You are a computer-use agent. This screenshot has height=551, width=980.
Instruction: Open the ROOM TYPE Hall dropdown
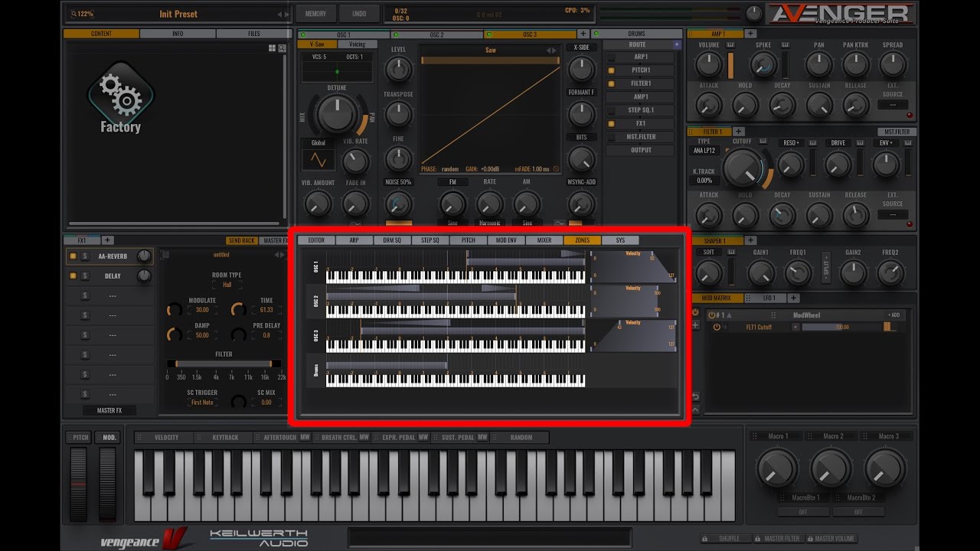227,285
